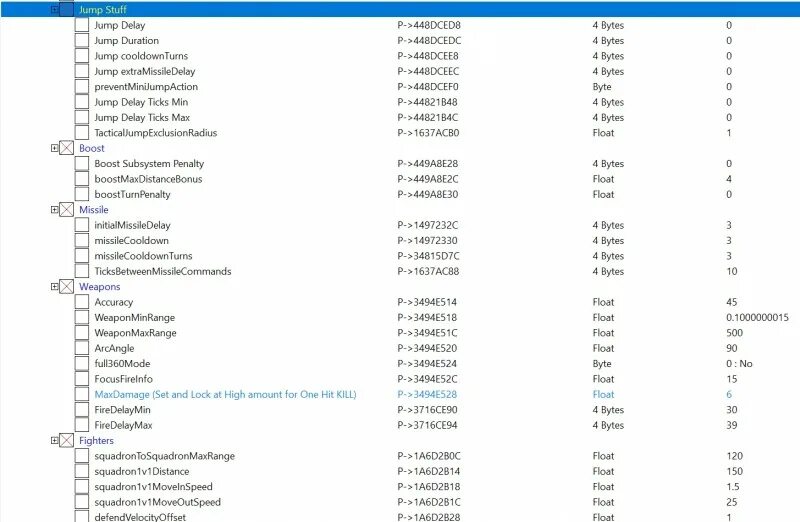
Task: Click the boostMaxDistanceBonus value 4
Action: pyautogui.click(x=729, y=179)
